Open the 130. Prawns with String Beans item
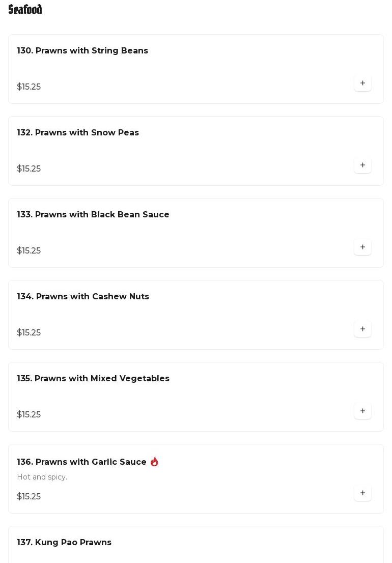Viewport: 392px width, 563px height. 82,51
